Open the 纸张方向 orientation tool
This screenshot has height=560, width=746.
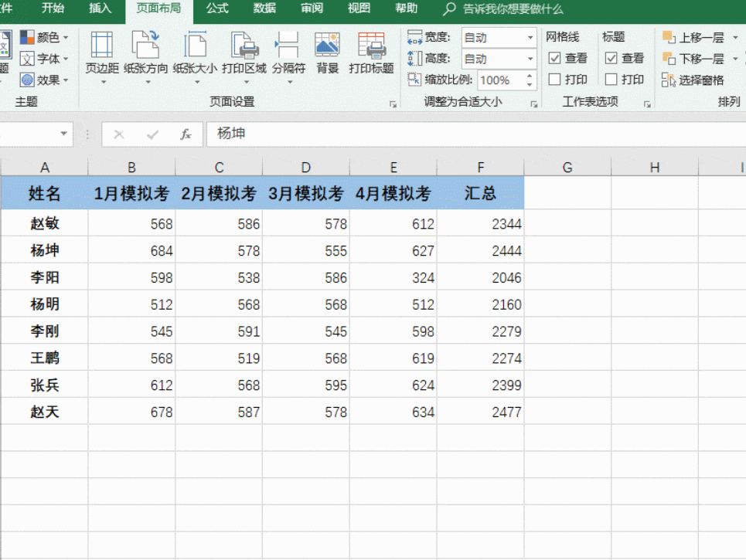click(x=145, y=56)
